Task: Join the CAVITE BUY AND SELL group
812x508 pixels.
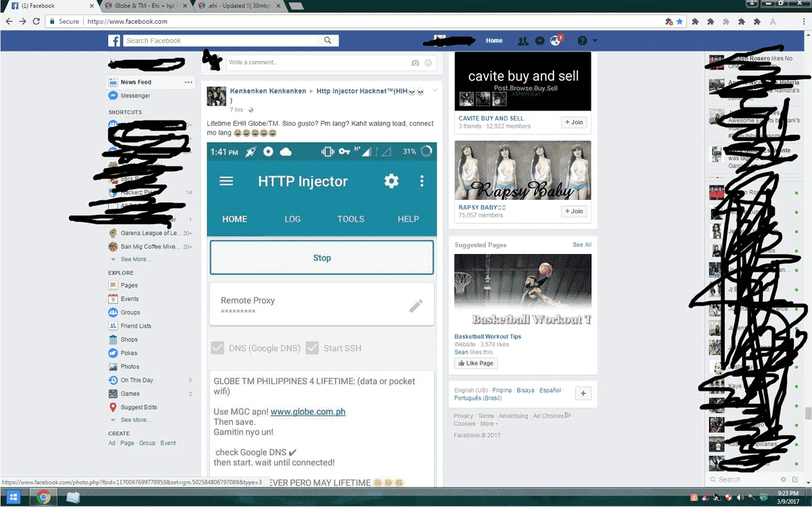Action: 574,123
